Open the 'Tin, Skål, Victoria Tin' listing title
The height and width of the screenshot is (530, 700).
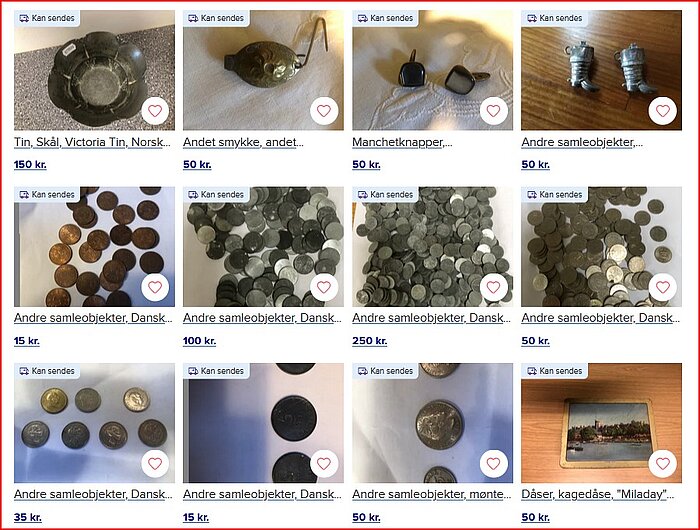point(92,142)
